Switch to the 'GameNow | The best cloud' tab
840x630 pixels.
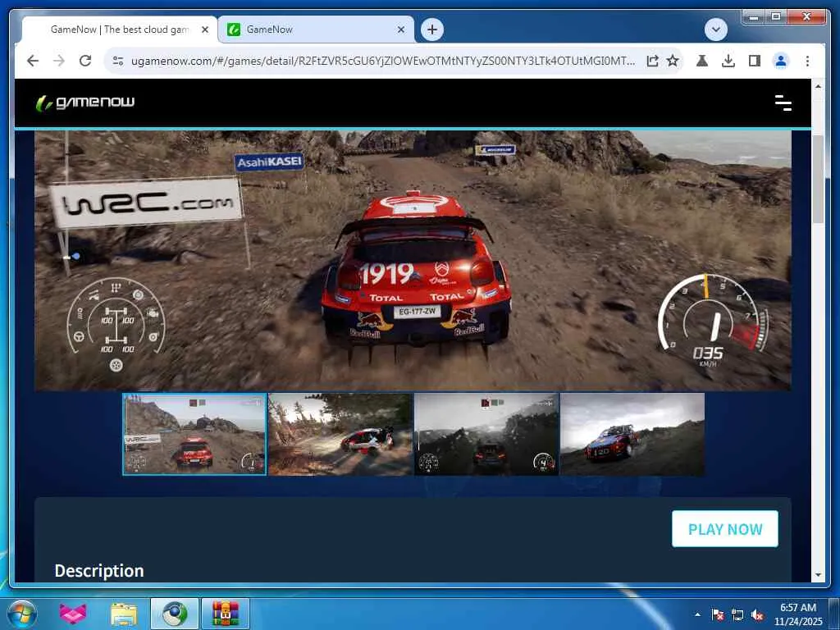point(120,30)
